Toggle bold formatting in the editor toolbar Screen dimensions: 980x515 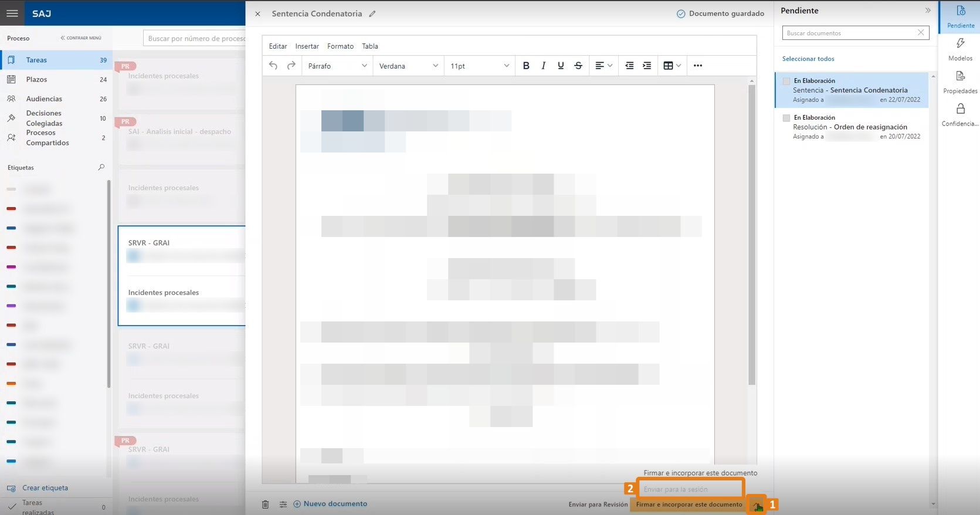coord(526,66)
